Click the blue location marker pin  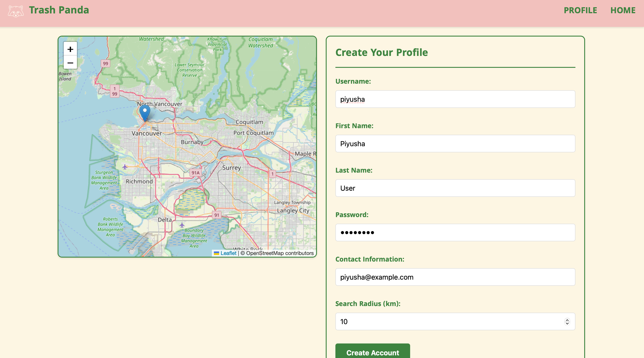point(145,113)
